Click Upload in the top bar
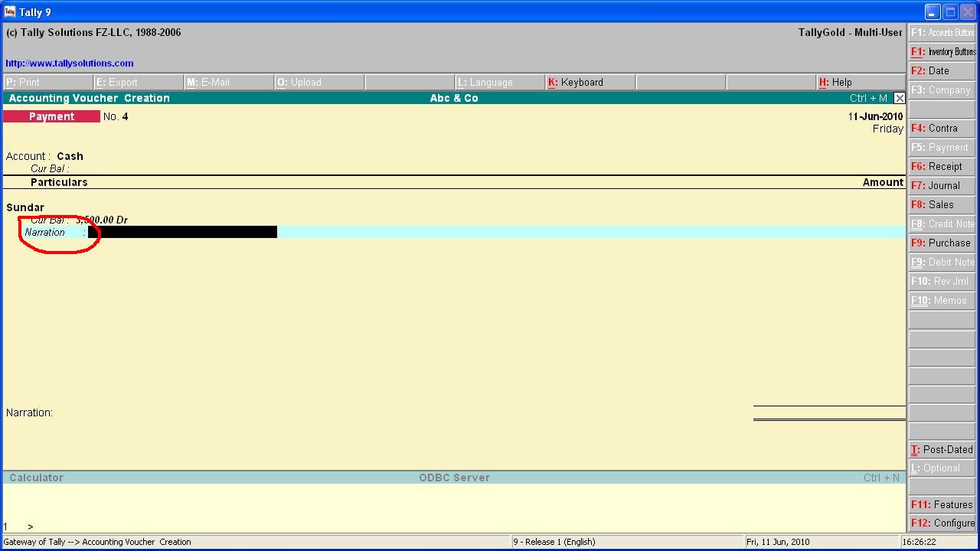 pyautogui.click(x=299, y=82)
